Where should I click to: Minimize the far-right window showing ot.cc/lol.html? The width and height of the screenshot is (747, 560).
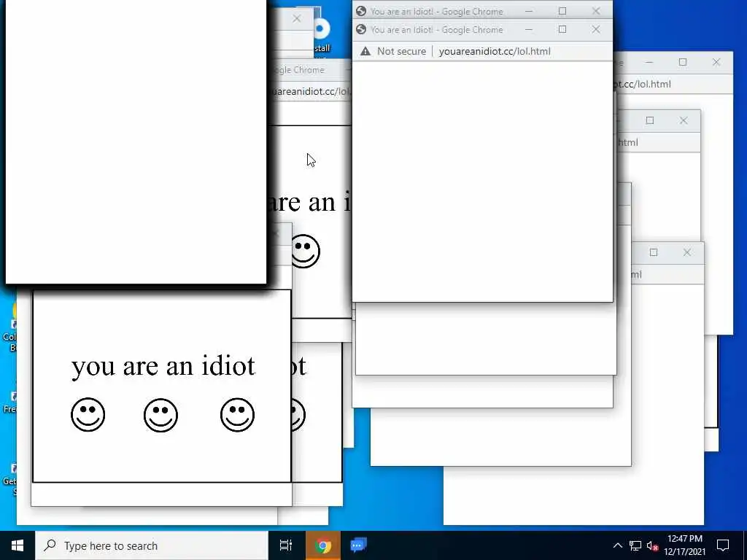tap(649, 63)
